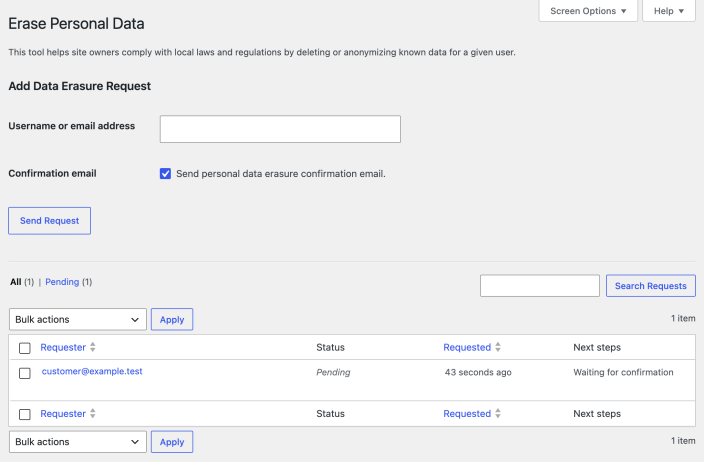This screenshot has height=462, width=704.
Task: Select the customer@example.test row checkbox
Action: pos(25,373)
